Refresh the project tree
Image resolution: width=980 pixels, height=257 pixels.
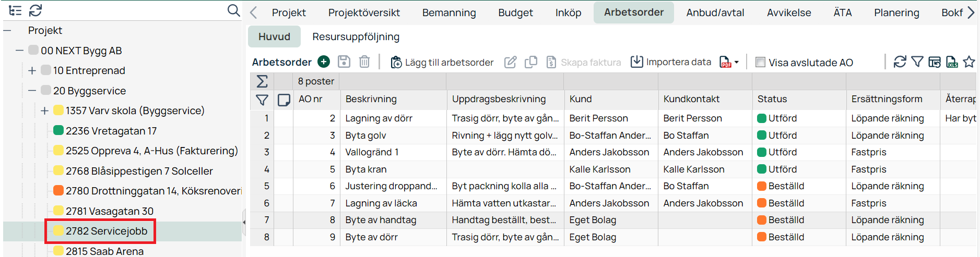(x=36, y=10)
